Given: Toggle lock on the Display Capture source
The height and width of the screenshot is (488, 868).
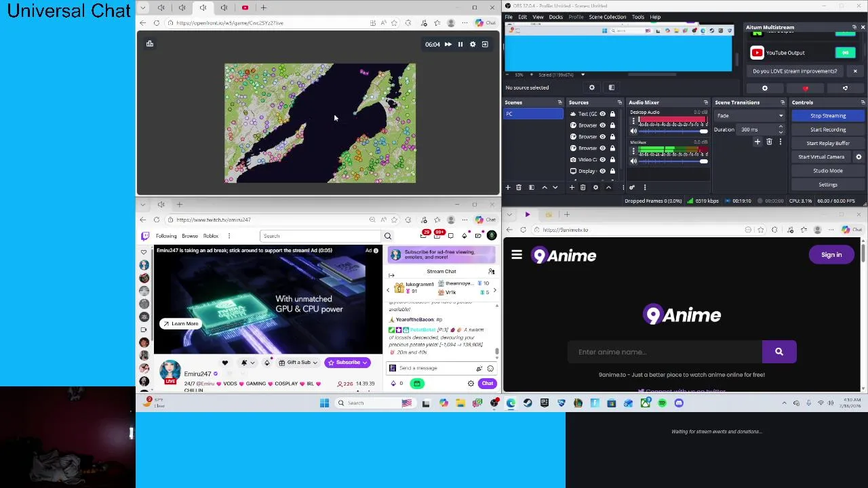Looking at the screenshot, I should [x=612, y=171].
